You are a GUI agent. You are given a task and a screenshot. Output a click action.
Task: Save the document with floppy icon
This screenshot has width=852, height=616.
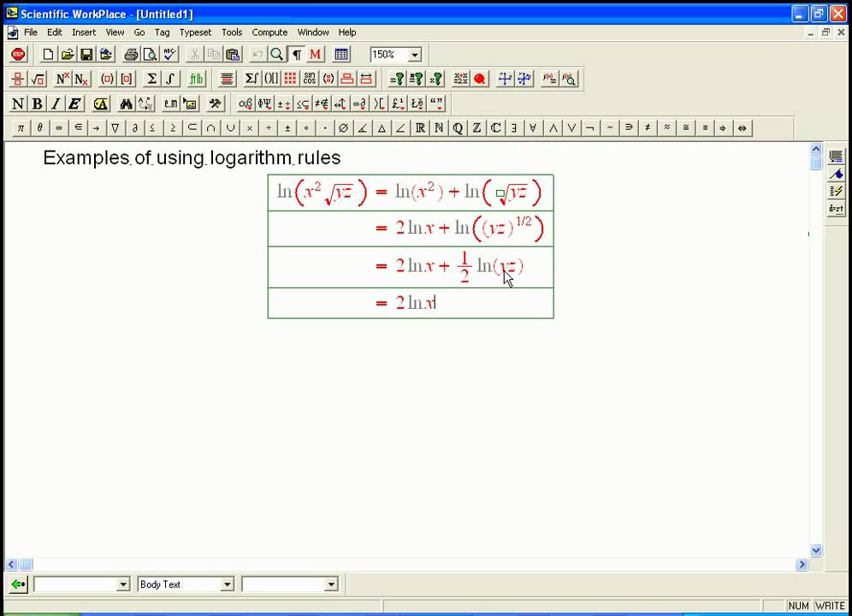[86, 55]
